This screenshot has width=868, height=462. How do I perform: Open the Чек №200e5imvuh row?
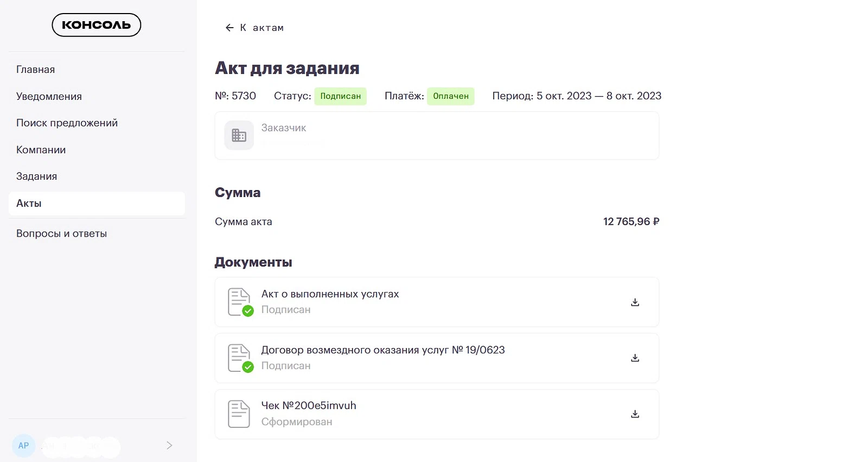(x=437, y=414)
